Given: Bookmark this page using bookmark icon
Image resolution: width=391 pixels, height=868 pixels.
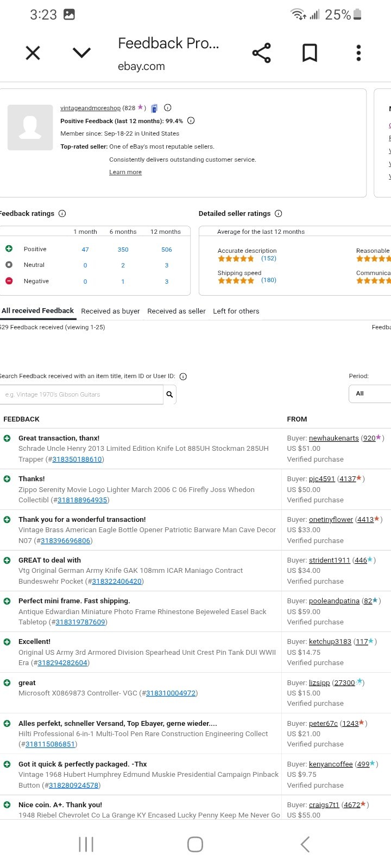Looking at the screenshot, I should tap(310, 53).
